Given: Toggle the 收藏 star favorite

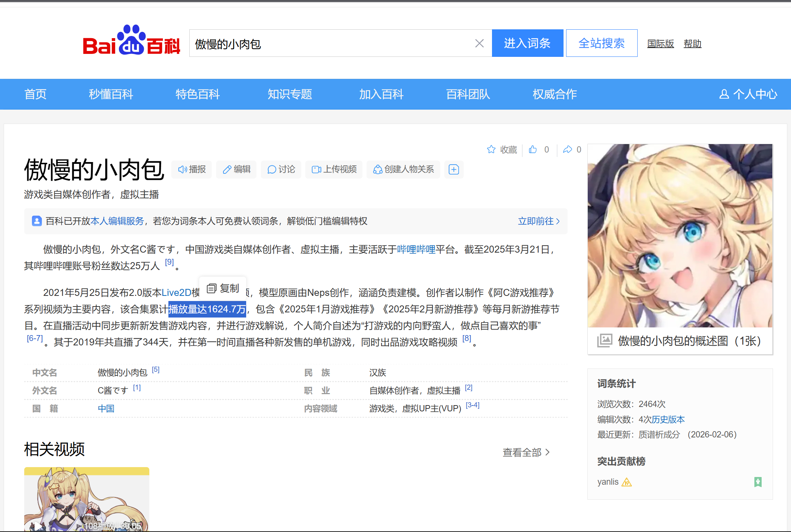Looking at the screenshot, I should (x=491, y=150).
